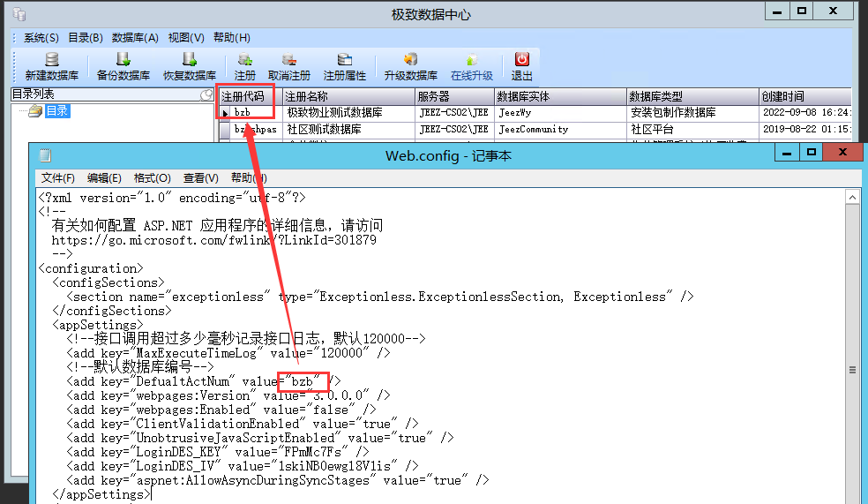868x504 pixels.
Task: Click the webpages:Enabled line
Action: [221, 410]
